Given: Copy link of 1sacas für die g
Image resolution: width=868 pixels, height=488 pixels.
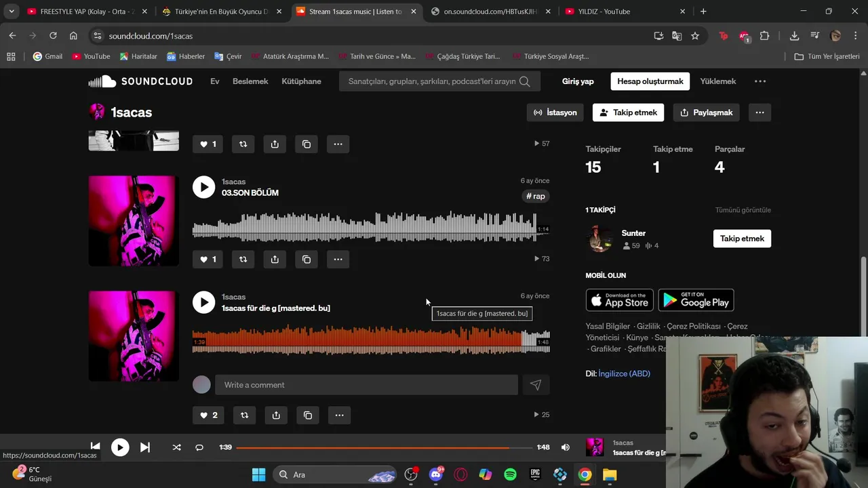Looking at the screenshot, I should tap(308, 415).
